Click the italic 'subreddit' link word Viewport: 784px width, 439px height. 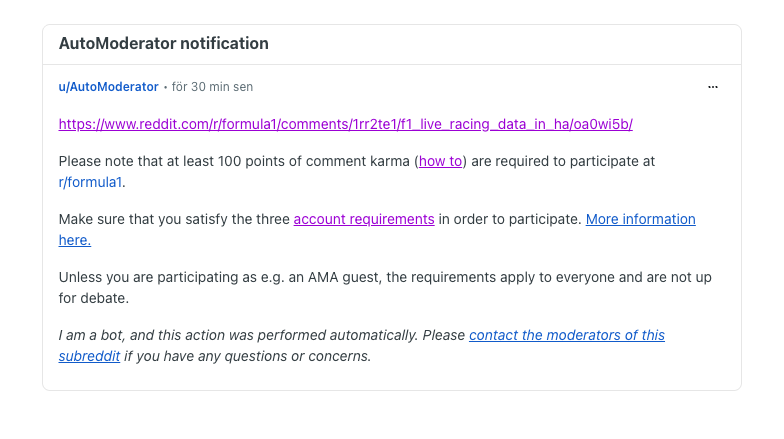pos(89,356)
